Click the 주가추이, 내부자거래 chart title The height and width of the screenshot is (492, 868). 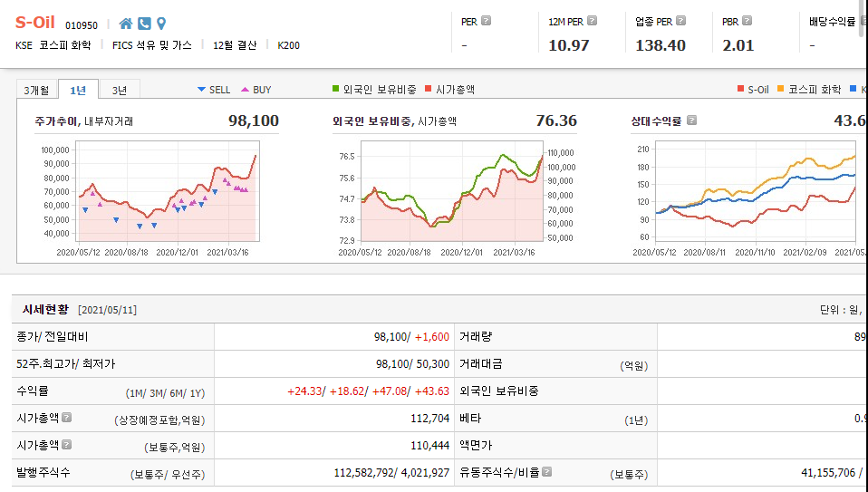click(x=83, y=121)
